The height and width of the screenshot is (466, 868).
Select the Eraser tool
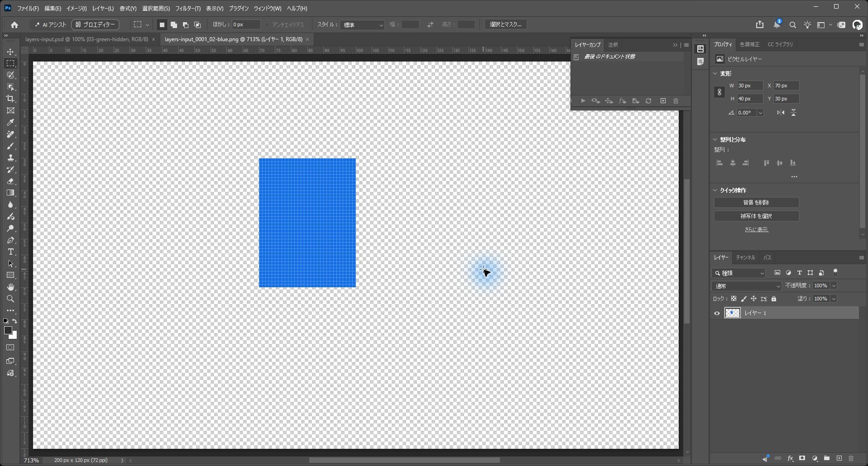point(10,181)
